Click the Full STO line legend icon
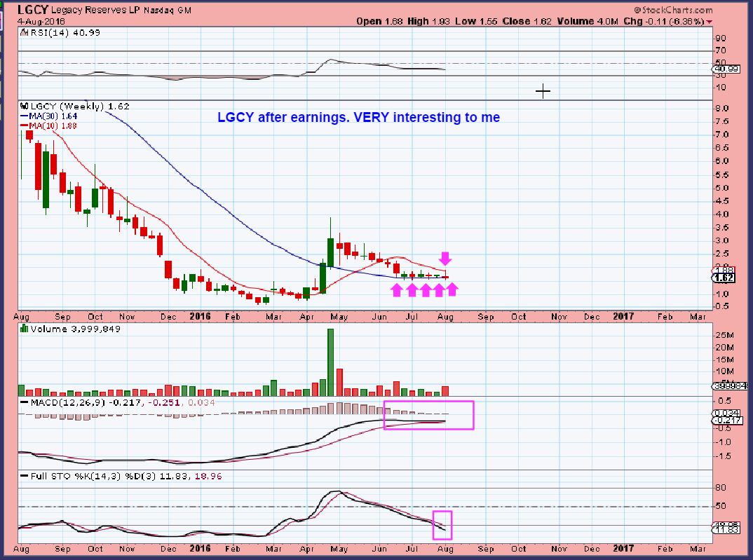 click(x=24, y=476)
